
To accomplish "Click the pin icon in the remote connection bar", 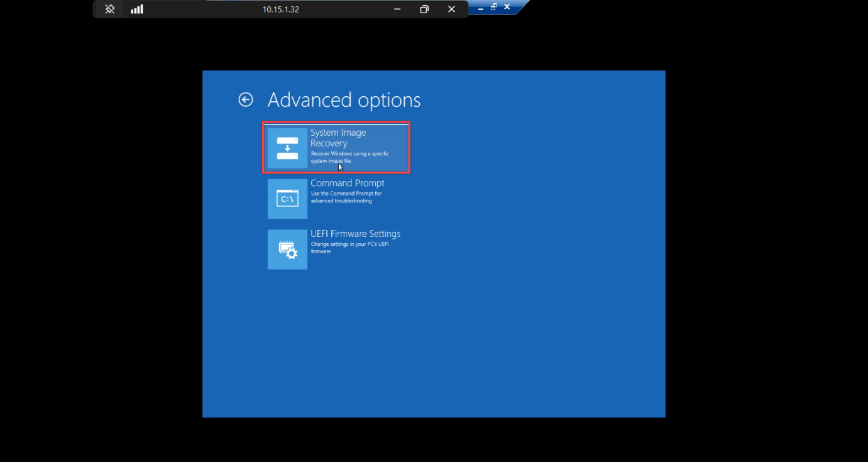I will [109, 9].
